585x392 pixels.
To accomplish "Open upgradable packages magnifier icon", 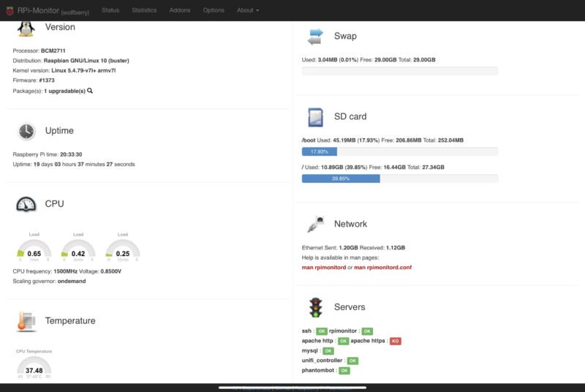I will point(90,91).
